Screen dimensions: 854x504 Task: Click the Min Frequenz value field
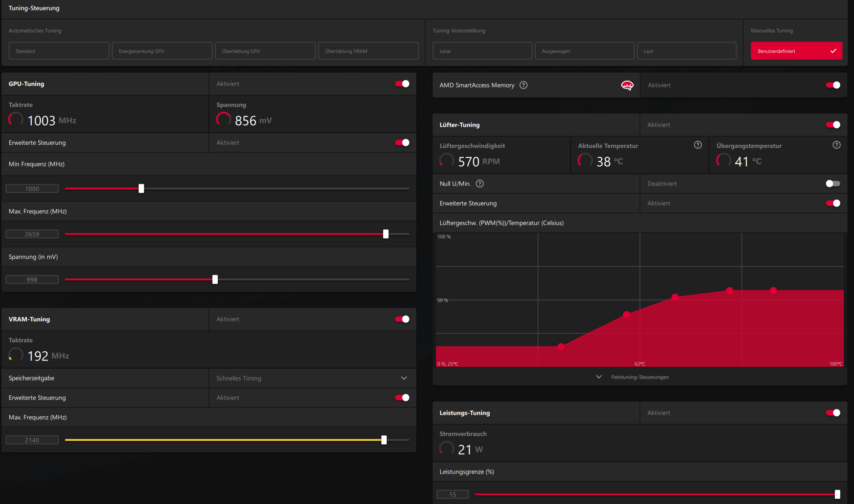click(x=32, y=188)
